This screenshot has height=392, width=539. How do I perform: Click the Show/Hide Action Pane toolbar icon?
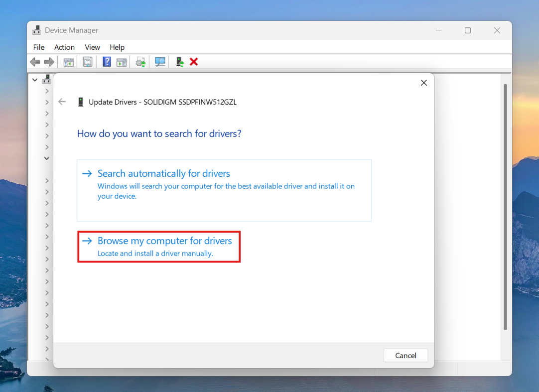pyautogui.click(x=122, y=61)
